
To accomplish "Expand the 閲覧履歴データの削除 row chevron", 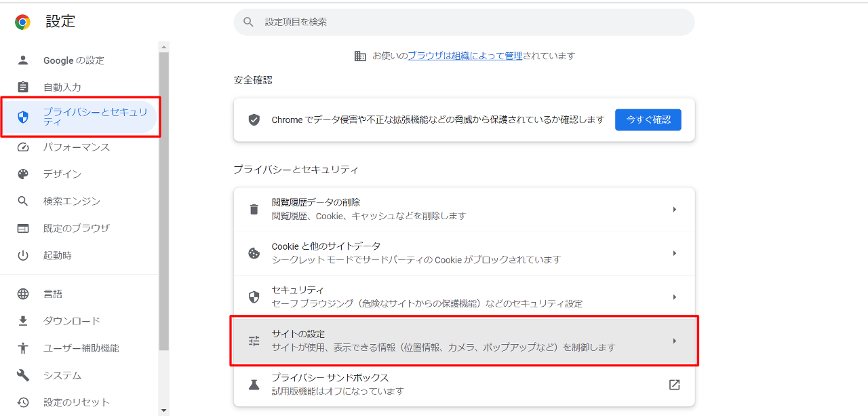I will click(674, 208).
